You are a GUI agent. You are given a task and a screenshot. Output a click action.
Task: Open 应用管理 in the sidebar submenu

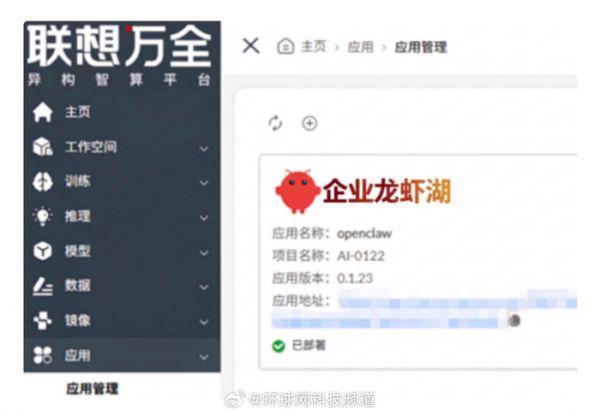(x=92, y=388)
